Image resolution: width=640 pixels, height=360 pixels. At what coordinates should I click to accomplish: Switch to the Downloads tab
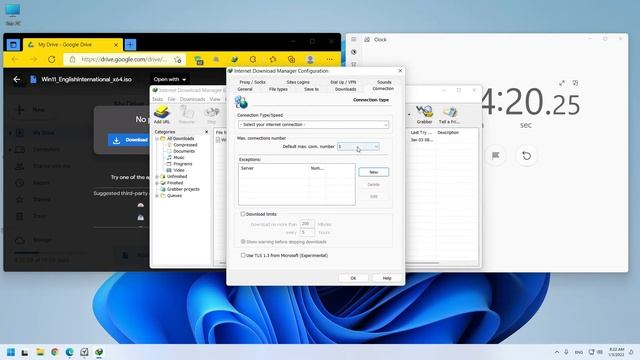[345, 89]
